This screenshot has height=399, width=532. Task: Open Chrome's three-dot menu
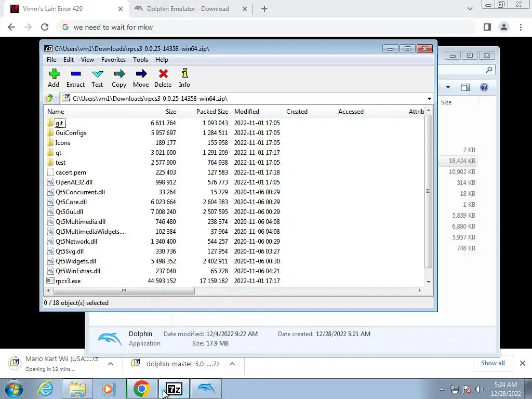[x=521, y=27]
